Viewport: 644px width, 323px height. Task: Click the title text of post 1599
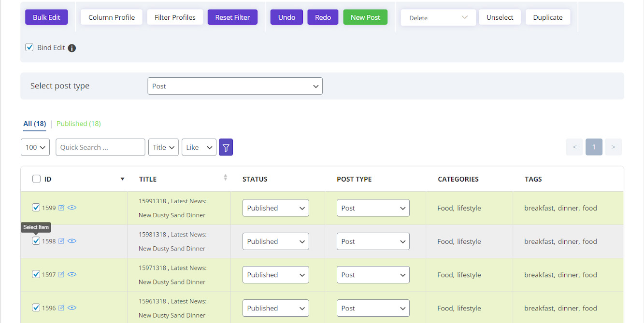[172, 208]
